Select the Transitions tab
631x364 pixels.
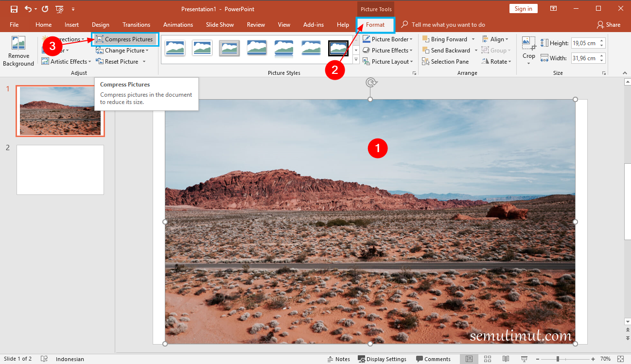click(x=136, y=25)
